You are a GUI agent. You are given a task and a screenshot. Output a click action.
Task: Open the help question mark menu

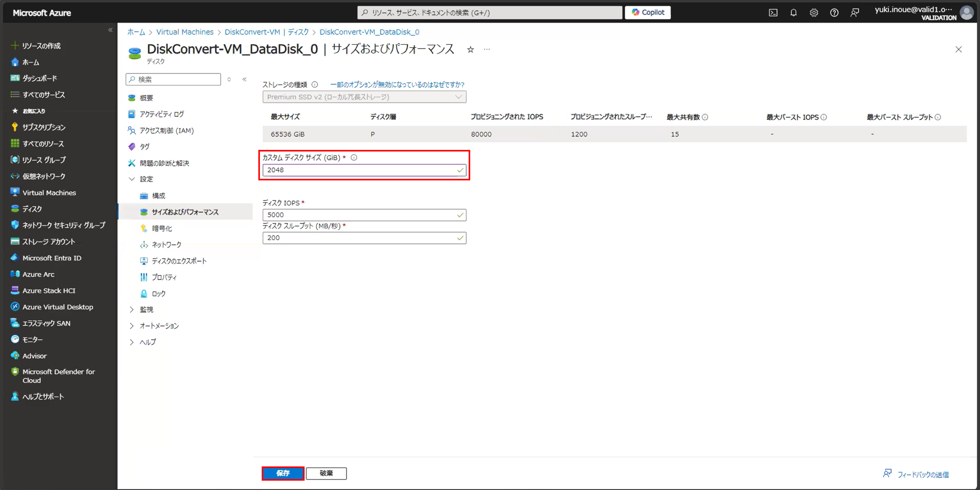[x=834, y=12]
